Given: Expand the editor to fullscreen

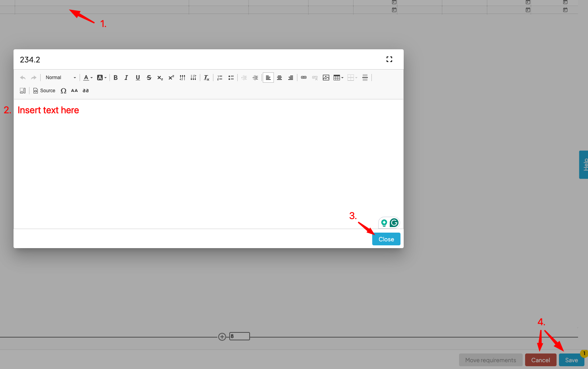Looking at the screenshot, I should (x=389, y=59).
